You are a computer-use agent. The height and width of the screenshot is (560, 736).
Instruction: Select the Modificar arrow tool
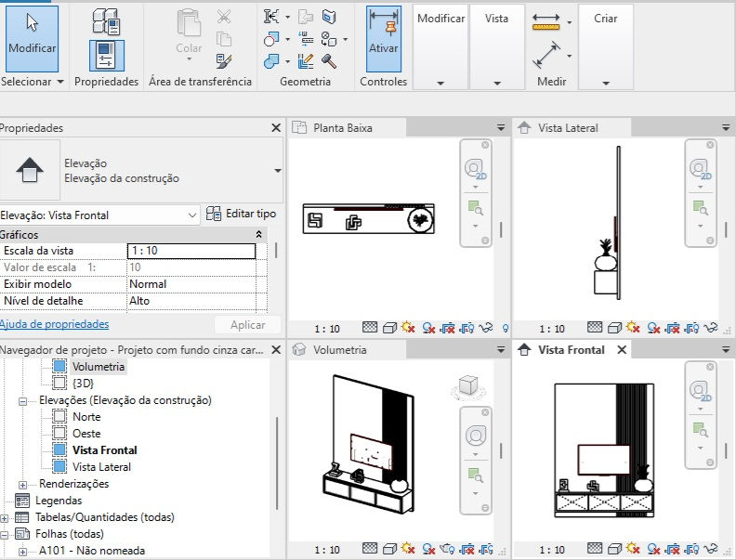(32, 38)
